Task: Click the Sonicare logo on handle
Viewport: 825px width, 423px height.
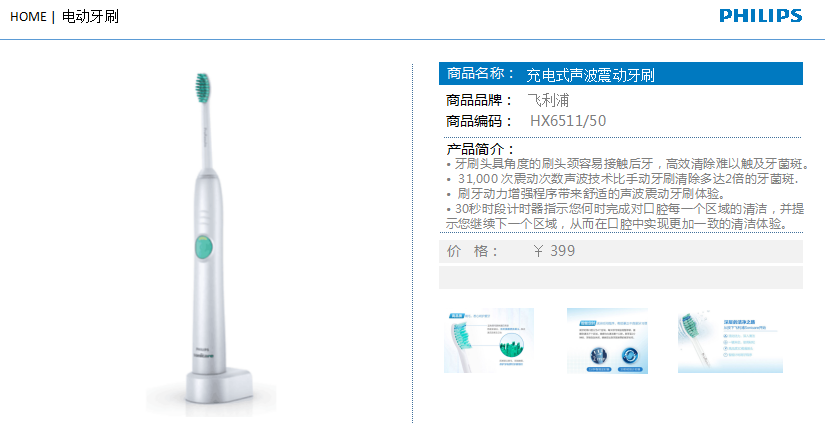Action: tap(205, 355)
